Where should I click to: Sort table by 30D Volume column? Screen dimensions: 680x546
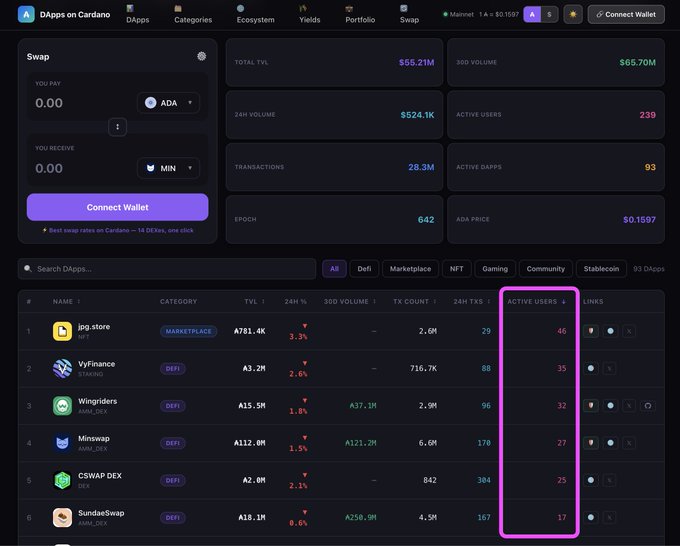350,301
